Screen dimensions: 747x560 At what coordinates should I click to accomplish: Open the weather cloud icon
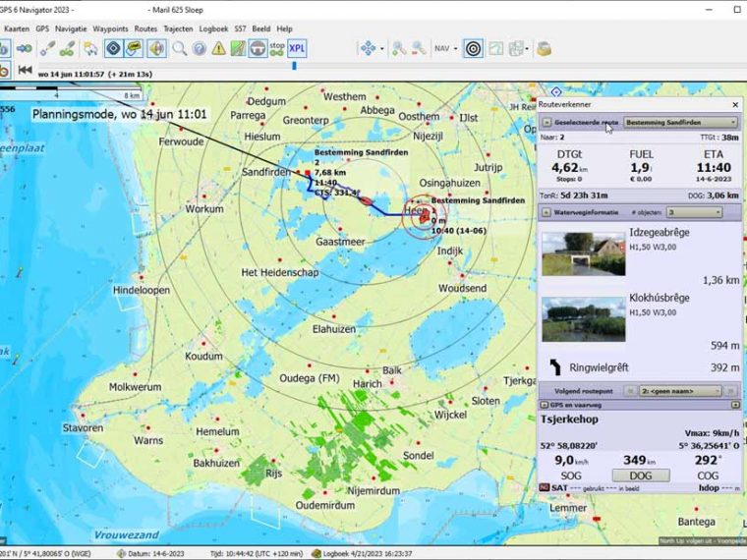(x=90, y=48)
